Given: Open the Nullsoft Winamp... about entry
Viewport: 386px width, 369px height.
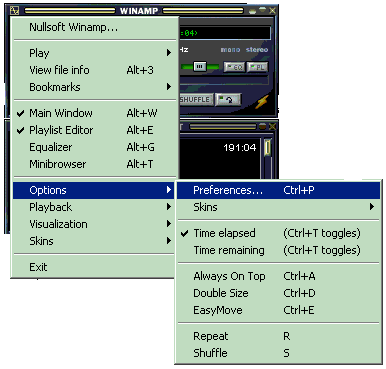Looking at the screenshot, I should pos(94,27).
